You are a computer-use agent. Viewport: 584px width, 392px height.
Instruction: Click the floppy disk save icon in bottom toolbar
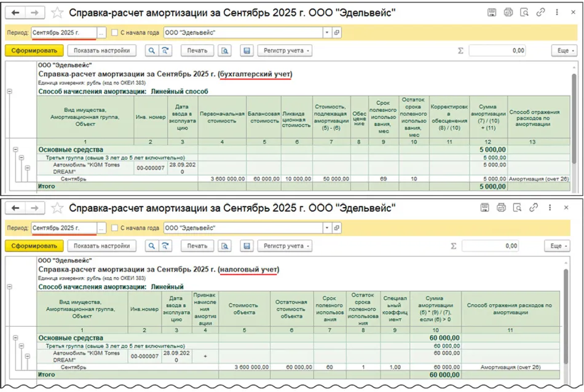point(247,246)
